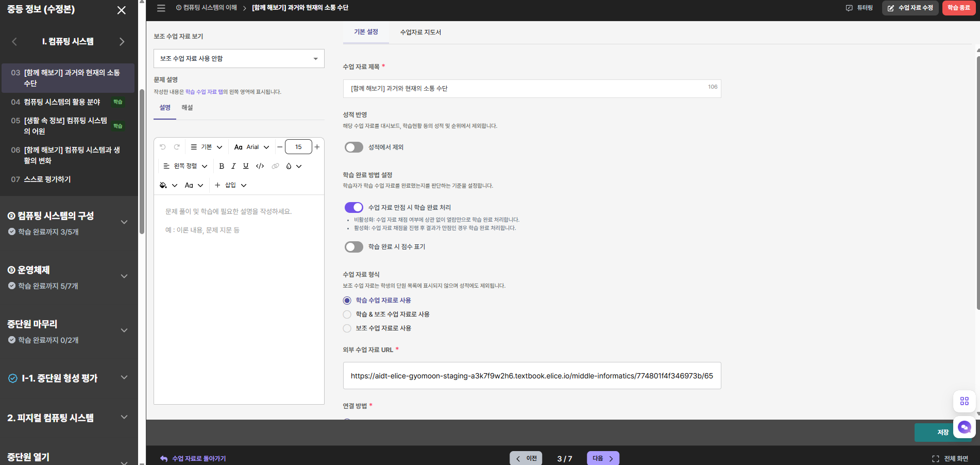The width and height of the screenshot is (980, 465).
Task: Click the 다음 button to go forward
Action: 603,458
